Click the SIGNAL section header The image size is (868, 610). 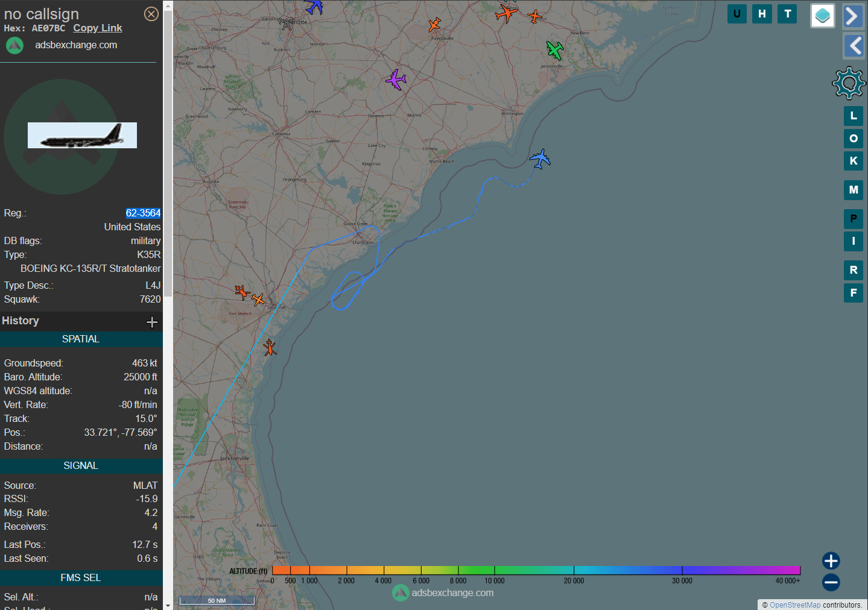(x=81, y=466)
